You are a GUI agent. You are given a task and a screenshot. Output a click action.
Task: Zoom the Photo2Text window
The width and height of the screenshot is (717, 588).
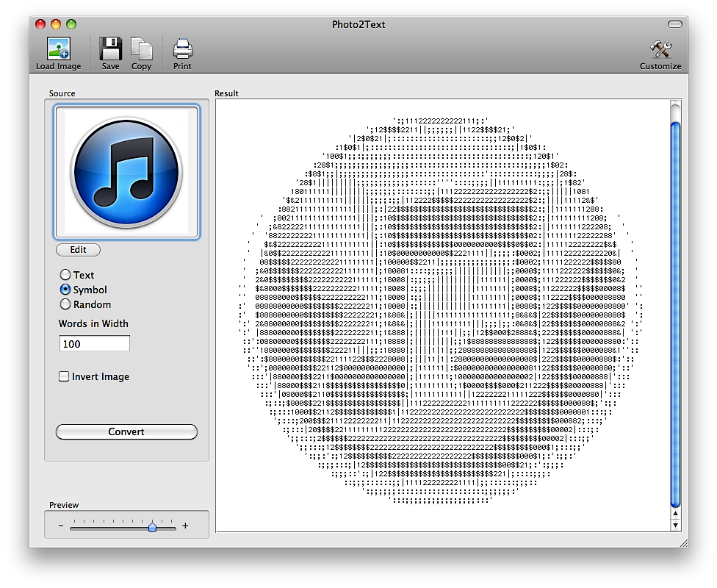coord(71,24)
